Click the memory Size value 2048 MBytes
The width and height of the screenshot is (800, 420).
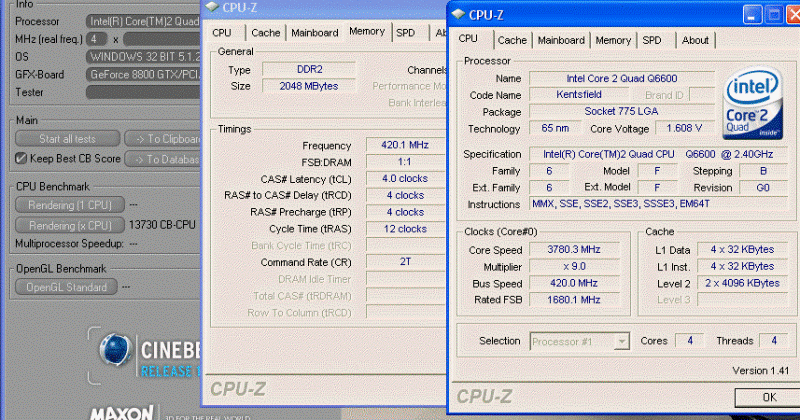pyautogui.click(x=309, y=86)
